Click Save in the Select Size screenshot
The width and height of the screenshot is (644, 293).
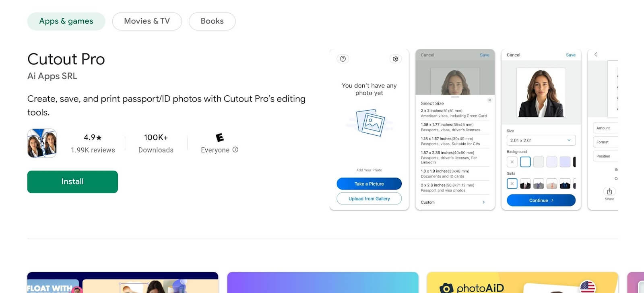tap(485, 55)
